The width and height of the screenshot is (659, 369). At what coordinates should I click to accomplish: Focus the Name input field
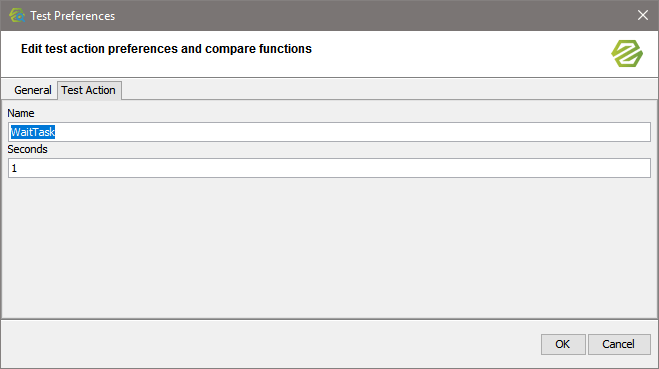click(x=329, y=132)
